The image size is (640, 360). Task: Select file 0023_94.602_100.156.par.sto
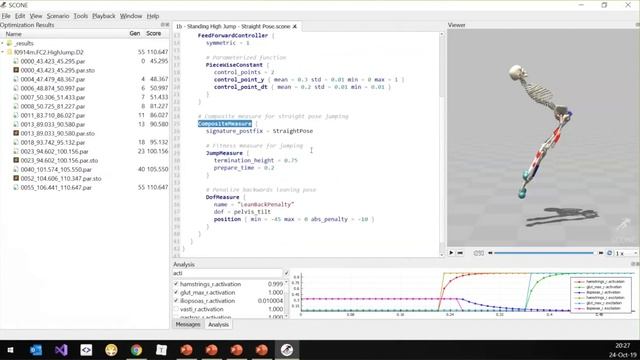tap(59, 160)
